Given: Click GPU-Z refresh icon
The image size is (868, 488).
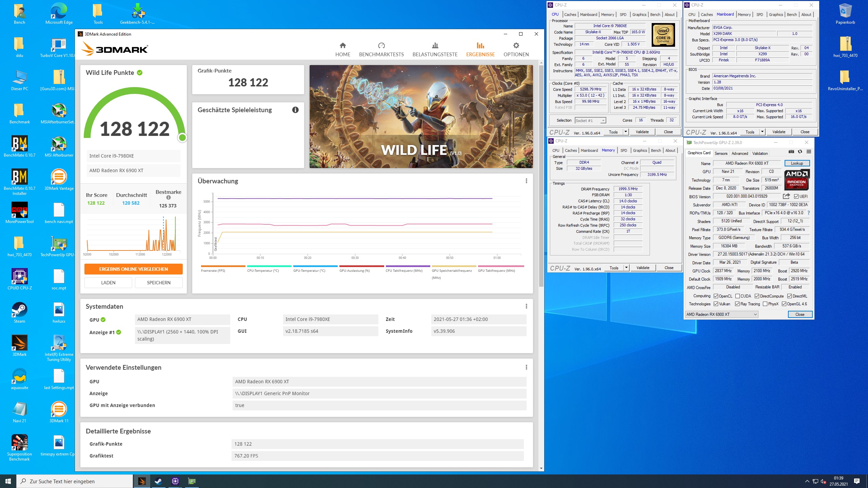Looking at the screenshot, I should tap(800, 151).
